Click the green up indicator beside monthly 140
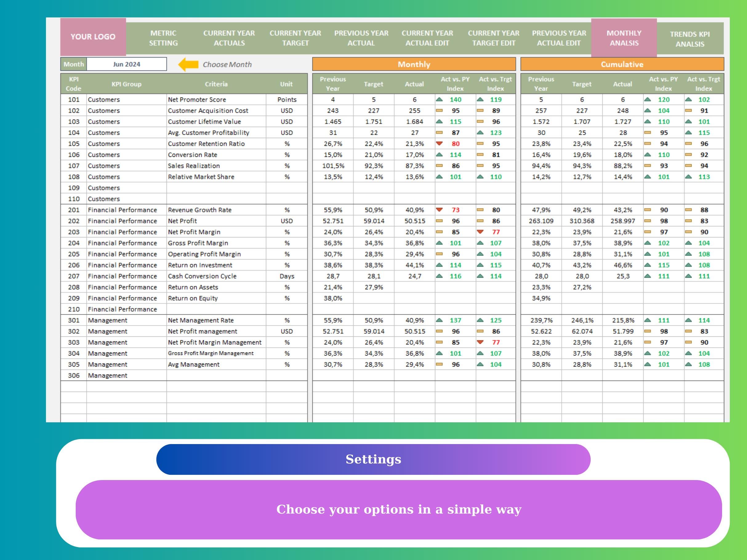747x560 pixels. (439, 100)
